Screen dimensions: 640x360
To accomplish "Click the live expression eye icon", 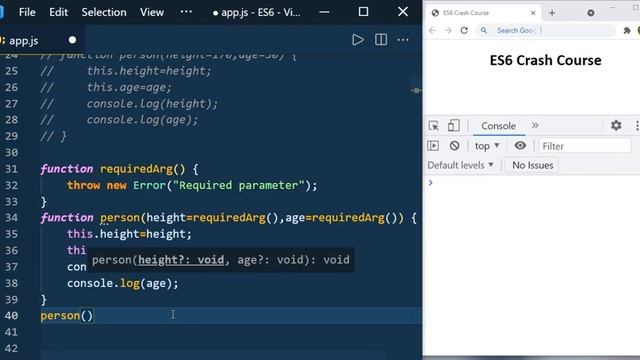I will pos(520,145).
